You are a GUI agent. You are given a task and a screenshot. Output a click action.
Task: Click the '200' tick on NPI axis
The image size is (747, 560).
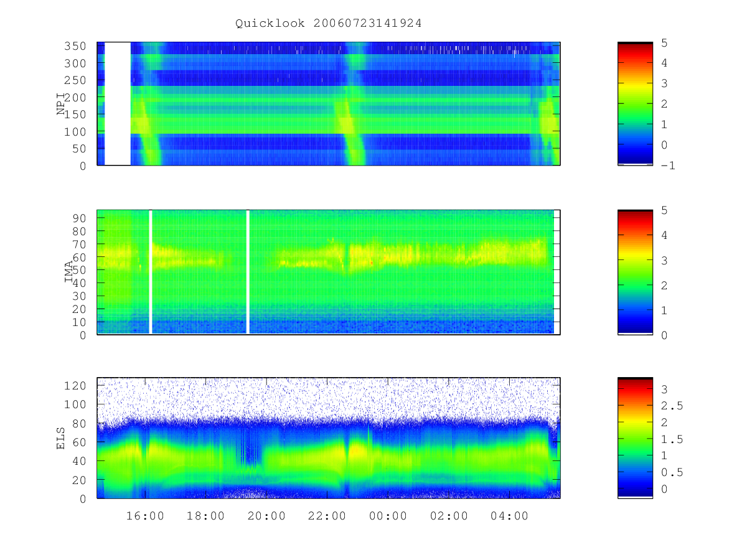76,98
